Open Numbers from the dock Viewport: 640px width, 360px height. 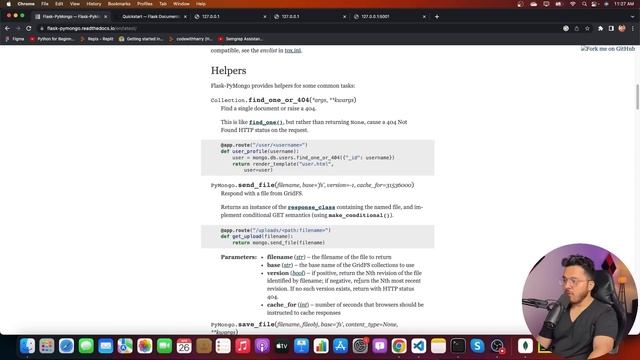tap(321, 346)
